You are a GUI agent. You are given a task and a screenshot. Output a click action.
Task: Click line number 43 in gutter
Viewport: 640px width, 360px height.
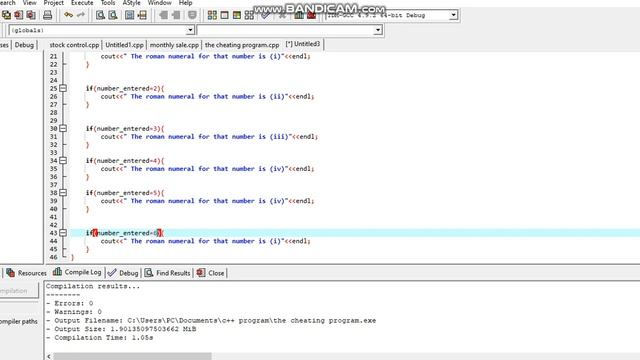(53, 233)
